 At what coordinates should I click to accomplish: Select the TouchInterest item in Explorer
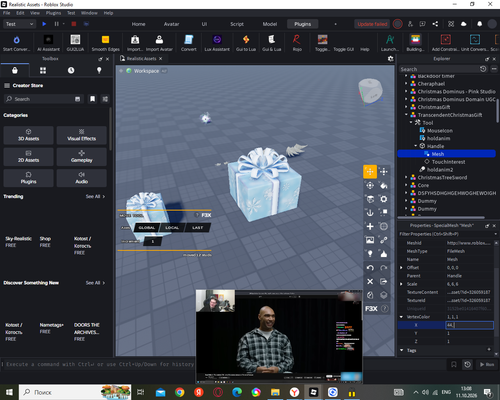point(448,162)
